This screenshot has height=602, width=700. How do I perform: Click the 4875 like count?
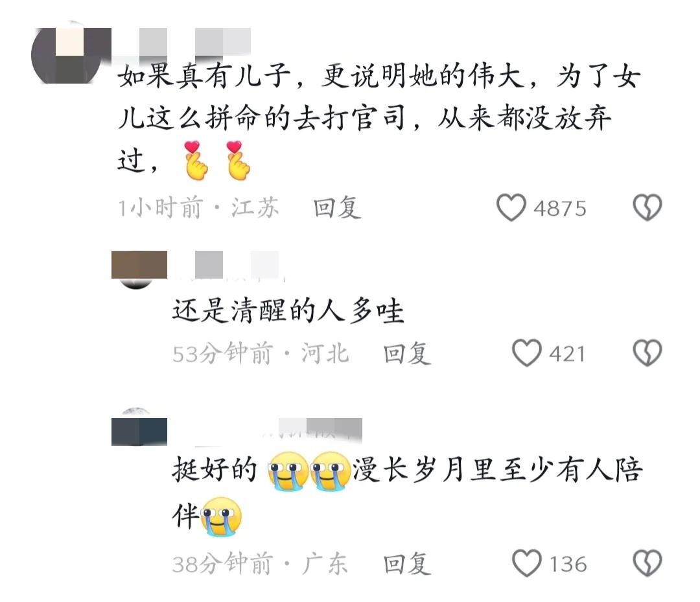(x=560, y=209)
